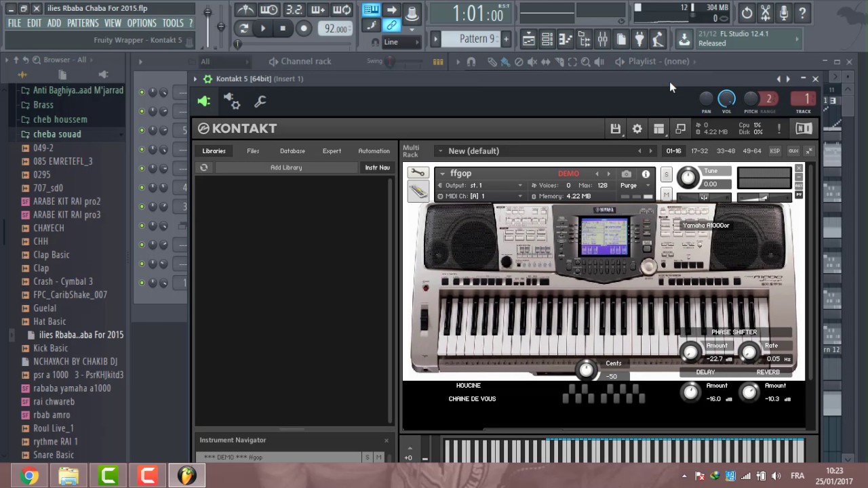868x488 pixels.
Task: Click the Play button in transport
Action: click(x=263, y=28)
